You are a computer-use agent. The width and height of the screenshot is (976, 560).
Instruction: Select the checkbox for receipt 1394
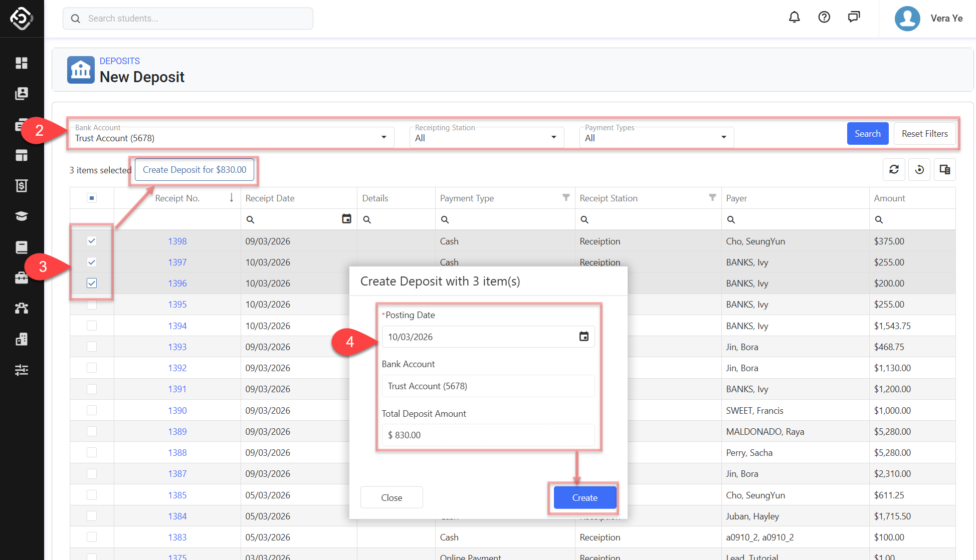[x=92, y=326]
